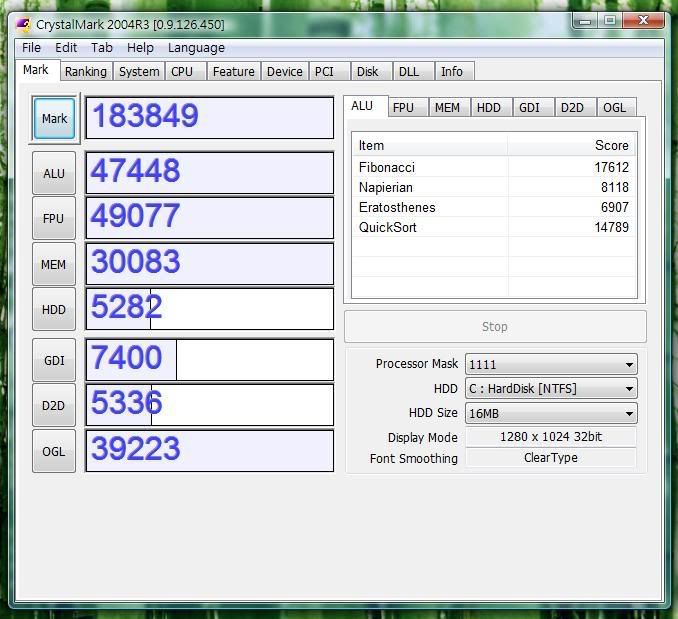
Task: Run the full Mark benchmark button
Action: click(54, 118)
